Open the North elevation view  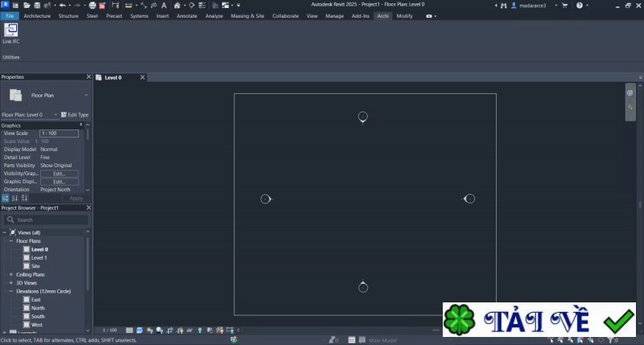point(38,308)
